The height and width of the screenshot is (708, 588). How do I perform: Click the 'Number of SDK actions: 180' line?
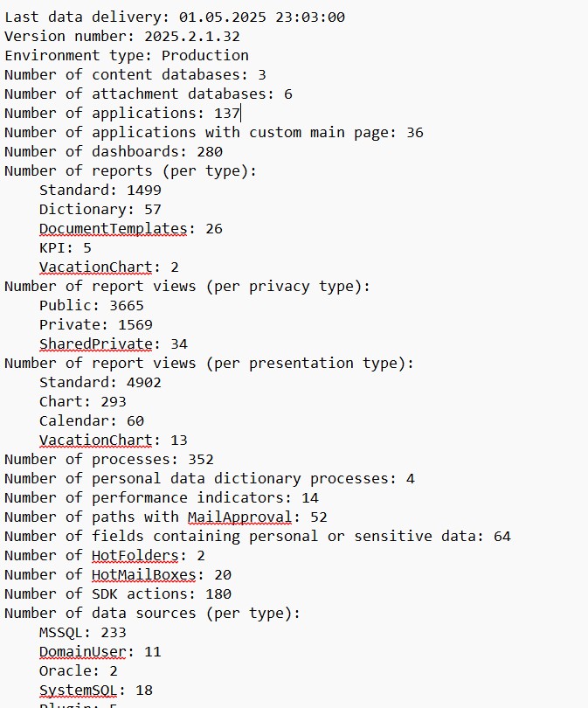pyautogui.click(x=118, y=594)
